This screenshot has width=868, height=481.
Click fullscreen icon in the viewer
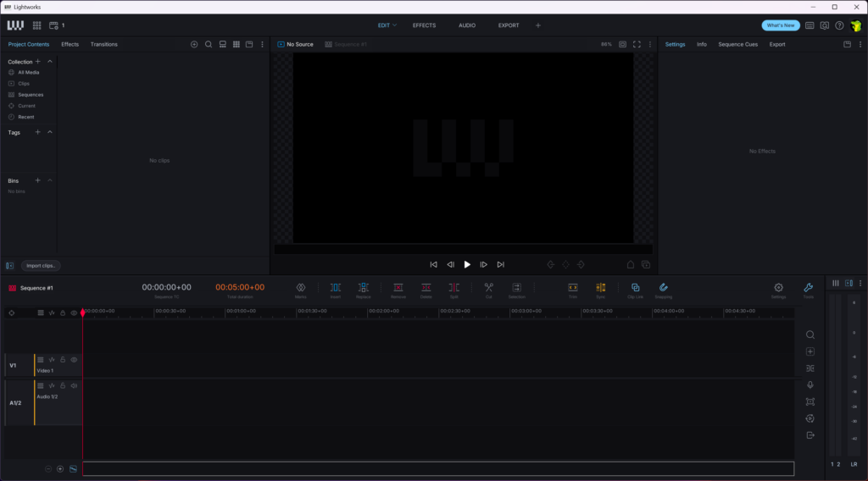tap(637, 44)
